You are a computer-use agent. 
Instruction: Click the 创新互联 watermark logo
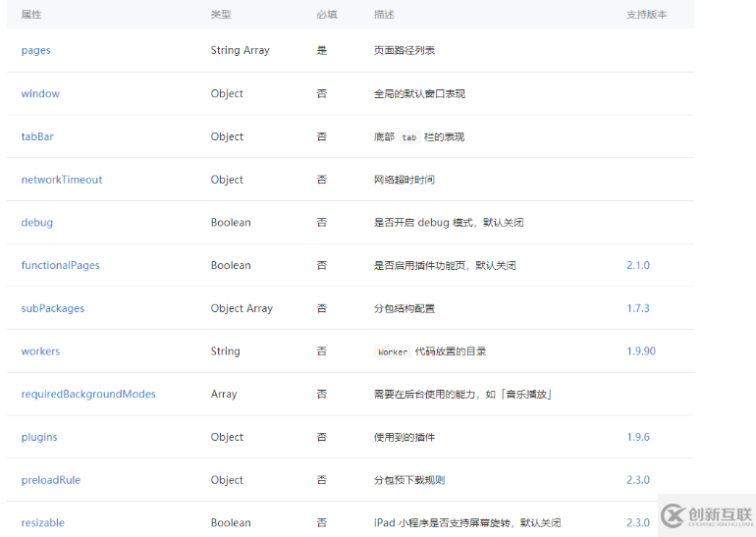[706, 515]
